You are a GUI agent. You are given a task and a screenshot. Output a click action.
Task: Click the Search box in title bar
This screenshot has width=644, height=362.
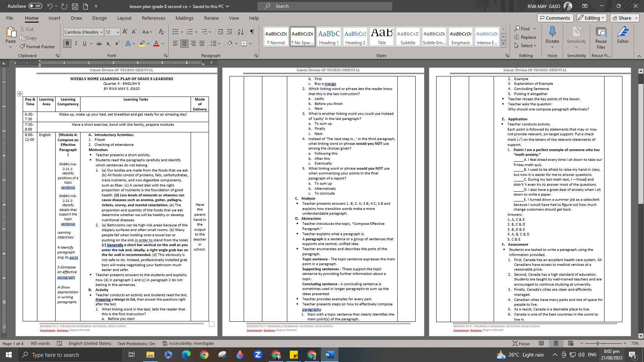[325, 6]
